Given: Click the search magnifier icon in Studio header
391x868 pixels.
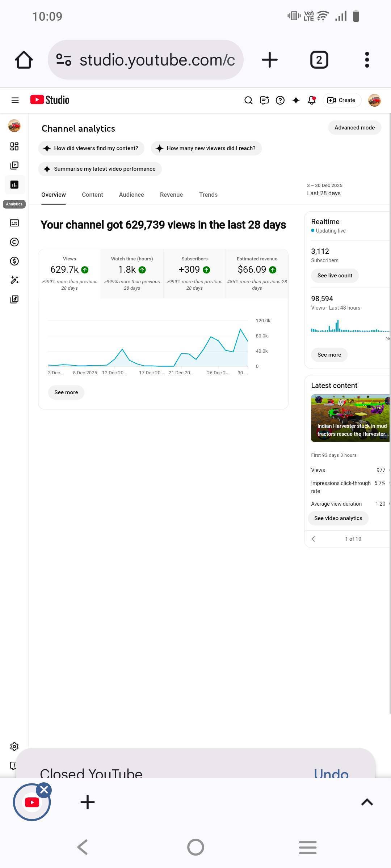Looking at the screenshot, I should [x=248, y=100].
